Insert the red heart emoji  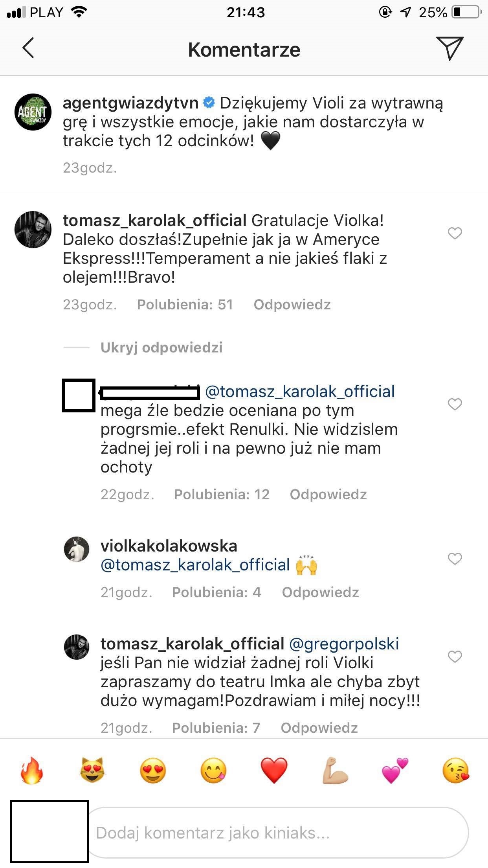point(274,771)
